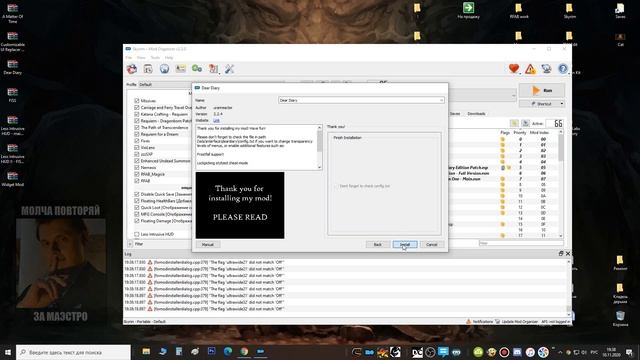Click the Back button in installer dialog
640x360 pixels.
(x=378, y=244)
